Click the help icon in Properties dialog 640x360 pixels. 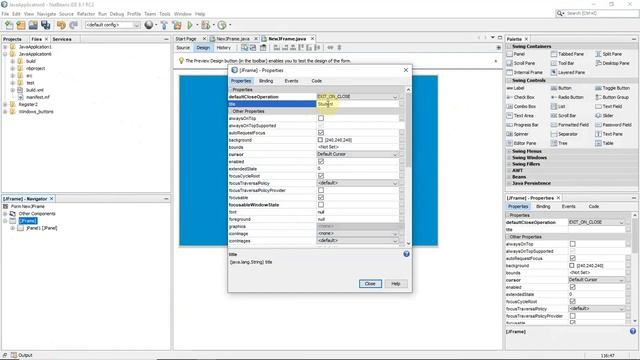pos(406,254)
